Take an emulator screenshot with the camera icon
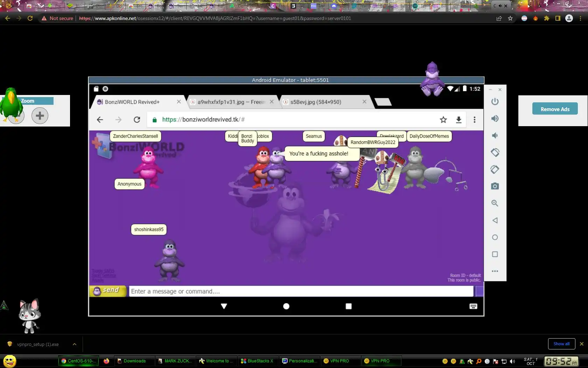588x368 pixels. coord(495,186)
